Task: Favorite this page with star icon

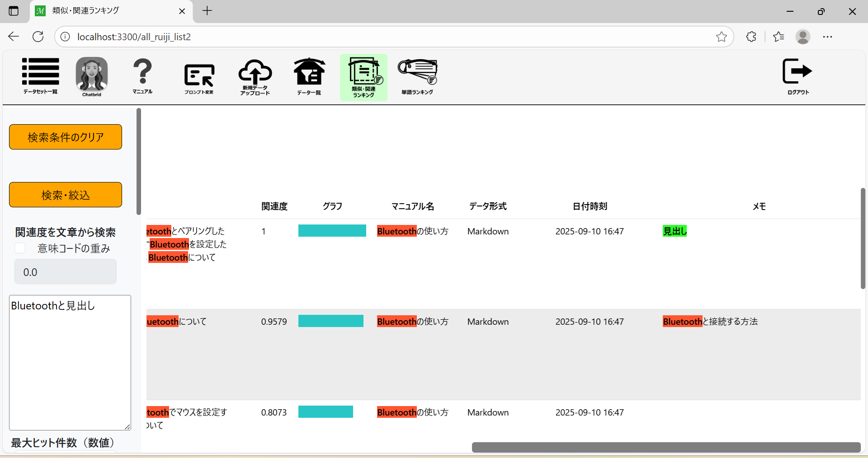Action: tap(721, 37)
